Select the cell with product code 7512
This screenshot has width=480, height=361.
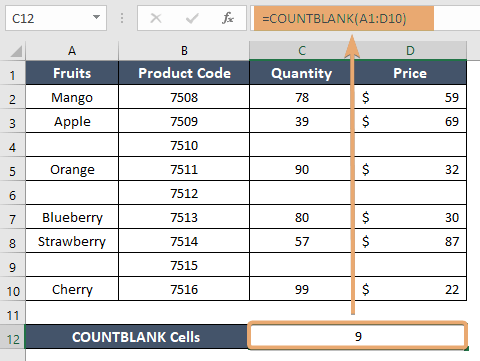tap(184, 193)
